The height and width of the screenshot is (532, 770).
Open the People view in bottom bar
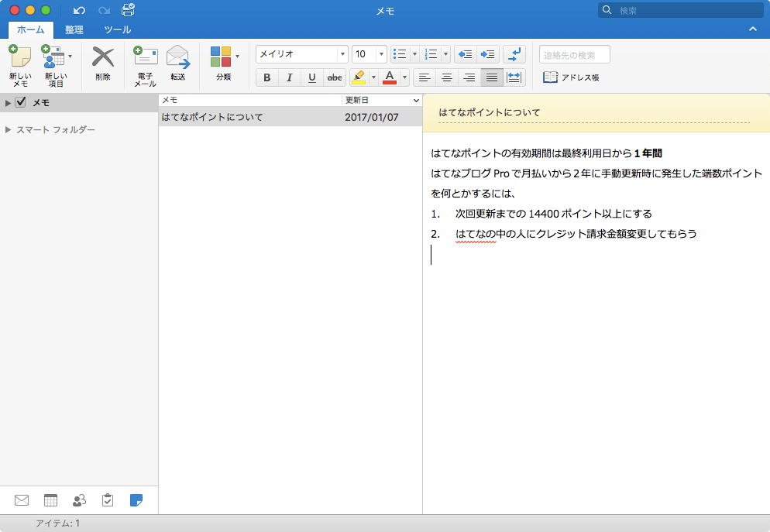click(79, 500)
